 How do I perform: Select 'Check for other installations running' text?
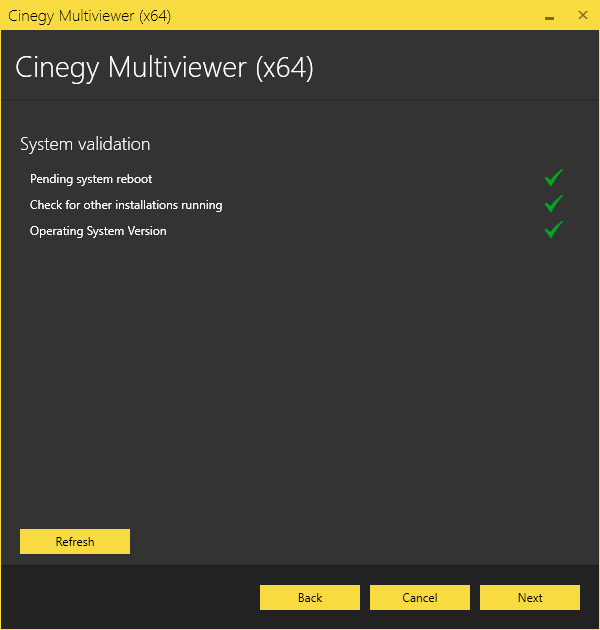[126, 205]
